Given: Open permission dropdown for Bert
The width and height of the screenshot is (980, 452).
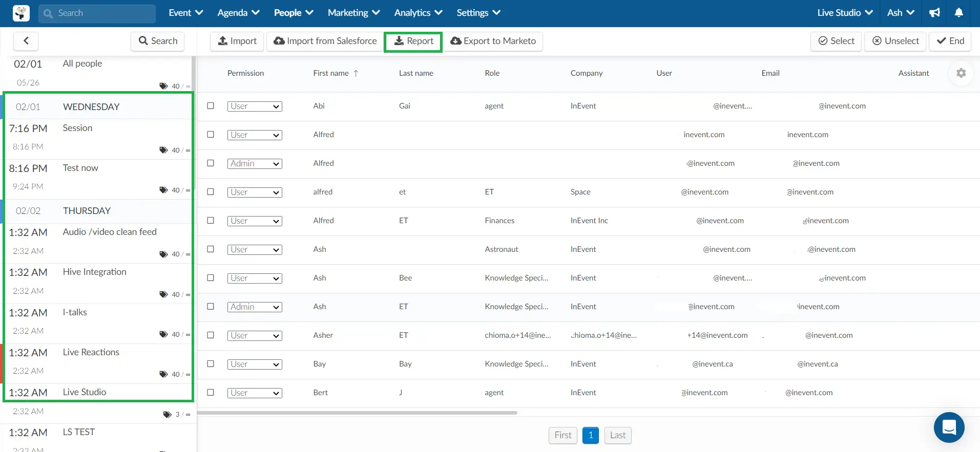Looking at the screenshot, I should [255, 393].
